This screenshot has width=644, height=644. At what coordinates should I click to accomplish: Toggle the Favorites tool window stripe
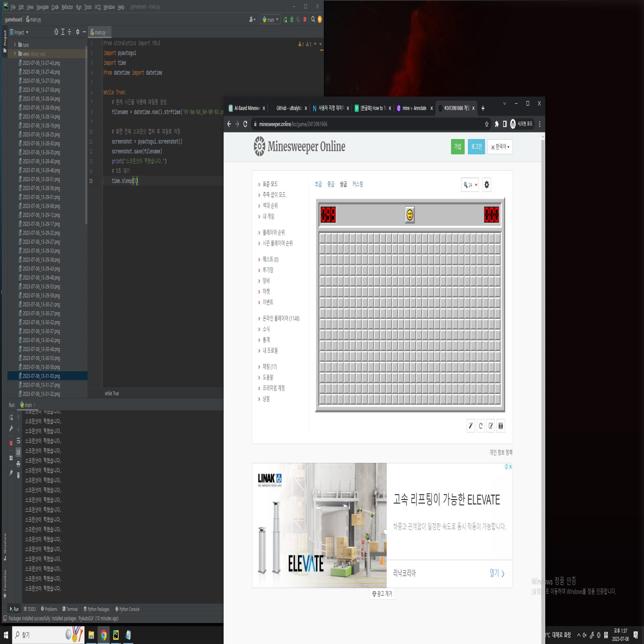tap(5, 584)
